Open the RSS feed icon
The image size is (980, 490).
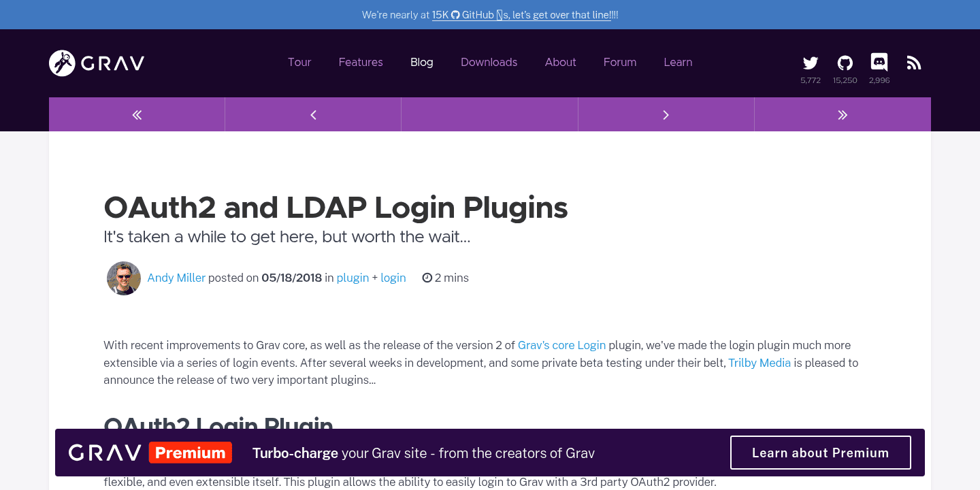point(913,62)
